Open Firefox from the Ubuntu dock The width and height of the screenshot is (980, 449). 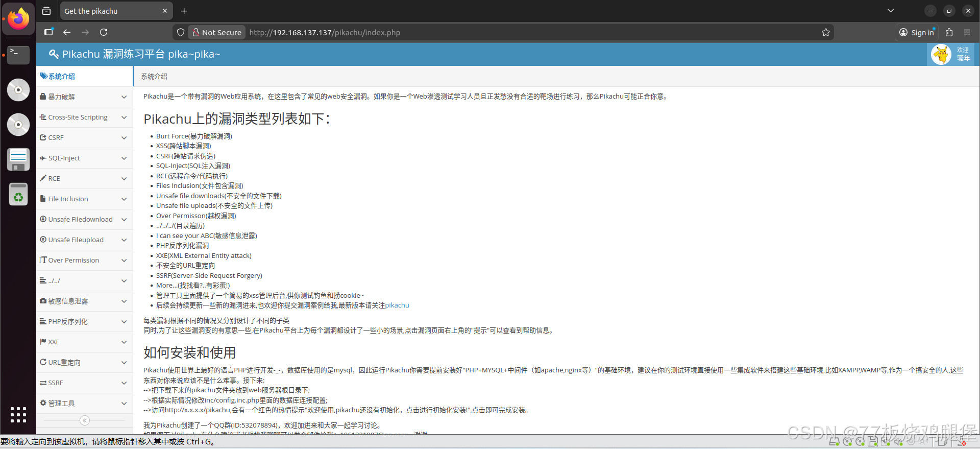click(18, 19)
